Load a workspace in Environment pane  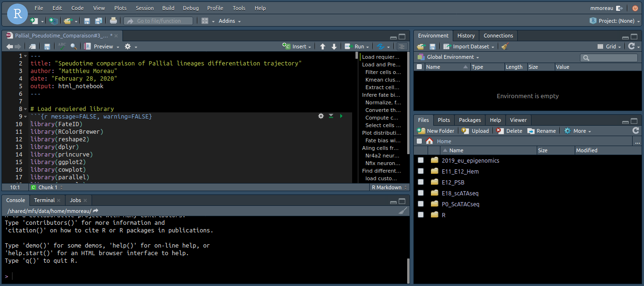coord(421,46)
